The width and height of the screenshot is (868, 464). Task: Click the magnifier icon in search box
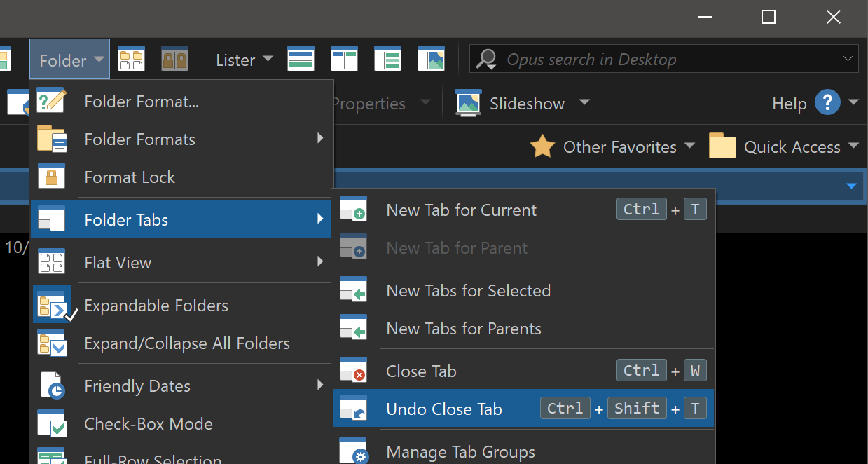coord(486,60)
